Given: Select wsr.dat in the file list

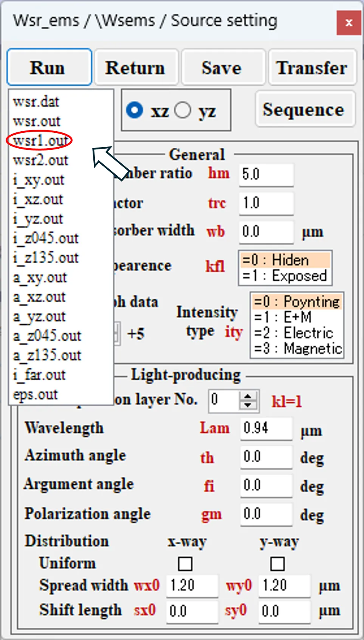Looking at the screenshot, I should pyautogui.click(x=36, y=102).
